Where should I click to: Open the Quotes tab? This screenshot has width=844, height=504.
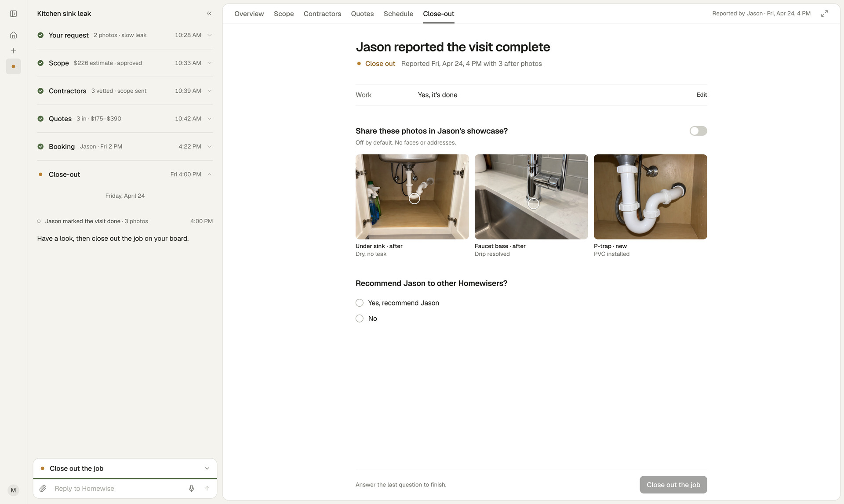click(x=362, y=14)
